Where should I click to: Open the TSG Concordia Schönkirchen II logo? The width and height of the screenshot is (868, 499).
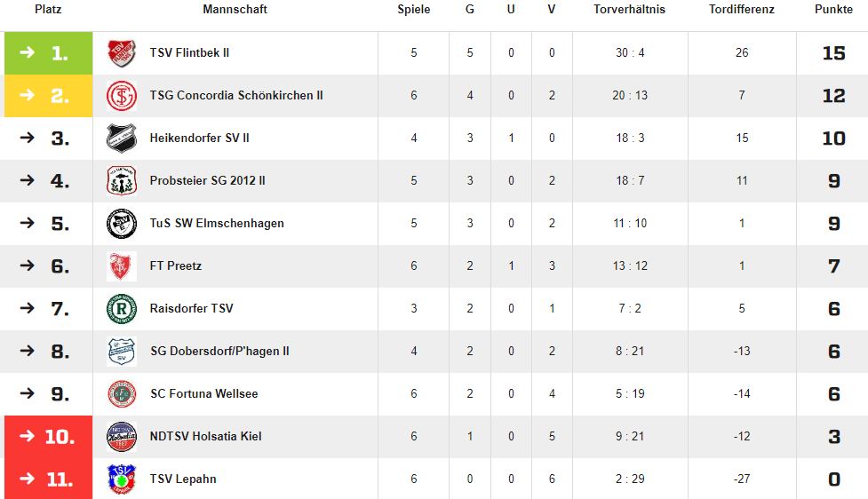121,96
